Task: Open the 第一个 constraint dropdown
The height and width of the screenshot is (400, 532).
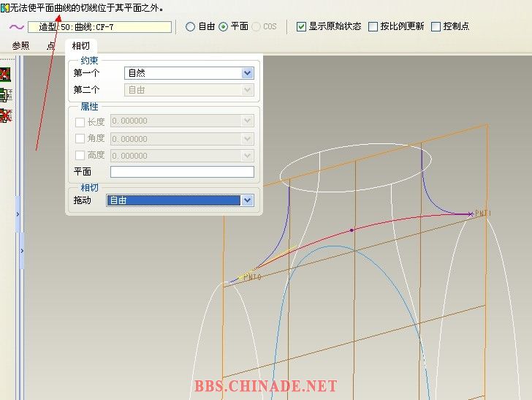Action: pyautogui.click(x=247, y=73)
